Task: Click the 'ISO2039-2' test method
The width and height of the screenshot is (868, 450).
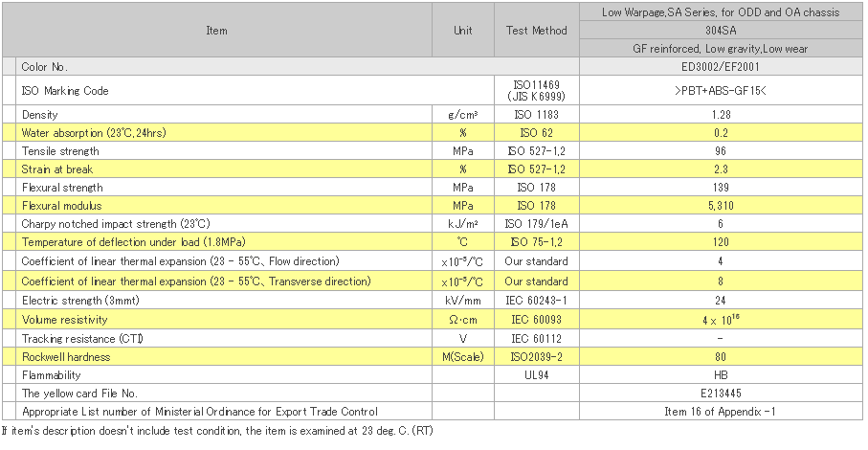Action: (x=537, y=357)
